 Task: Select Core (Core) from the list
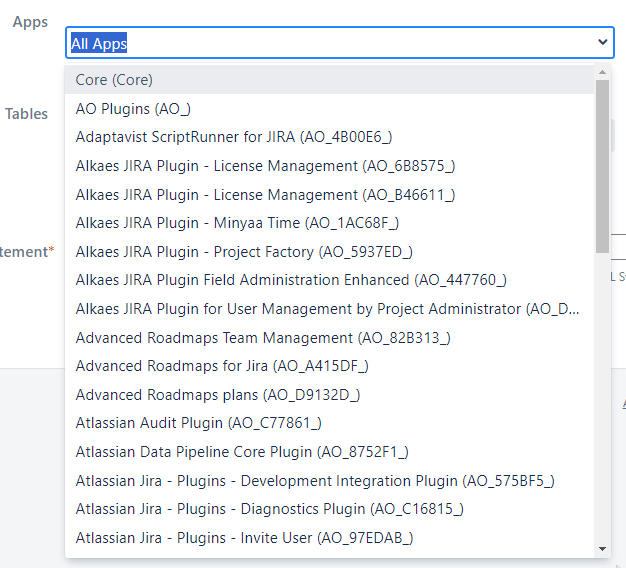click(x=114, y=80)
